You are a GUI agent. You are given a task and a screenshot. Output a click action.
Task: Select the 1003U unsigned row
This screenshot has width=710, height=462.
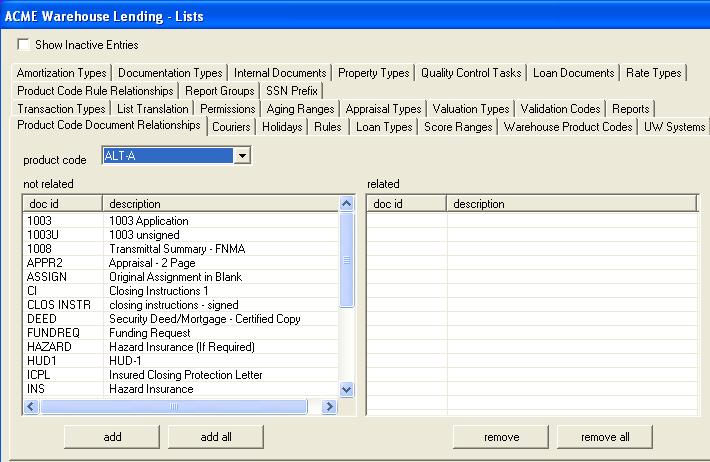(x=181, y=235)
